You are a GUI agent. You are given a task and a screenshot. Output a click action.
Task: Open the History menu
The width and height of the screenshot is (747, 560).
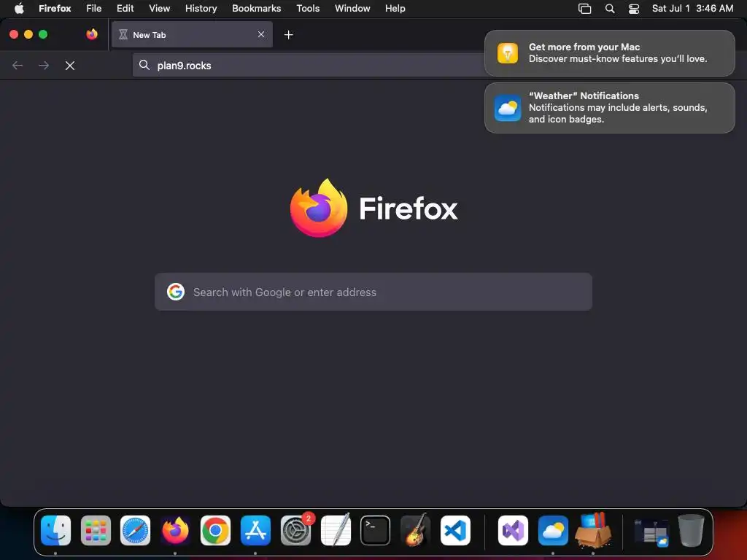click(201, 8)
